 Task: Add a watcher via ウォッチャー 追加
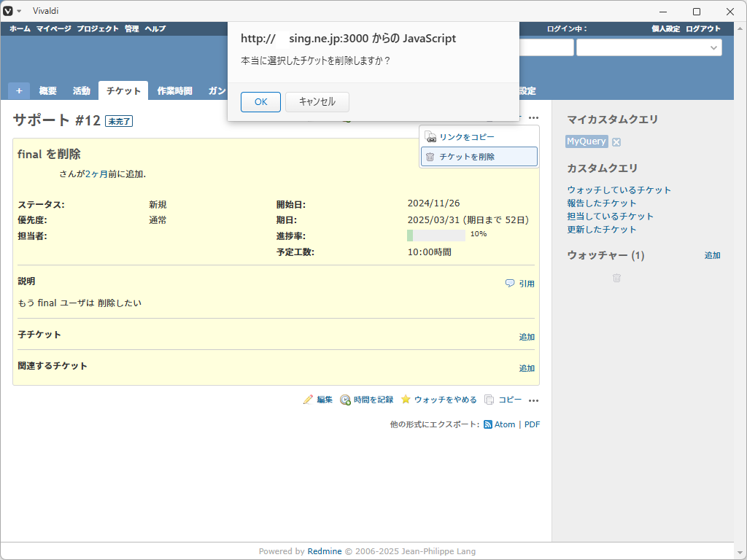712,256
